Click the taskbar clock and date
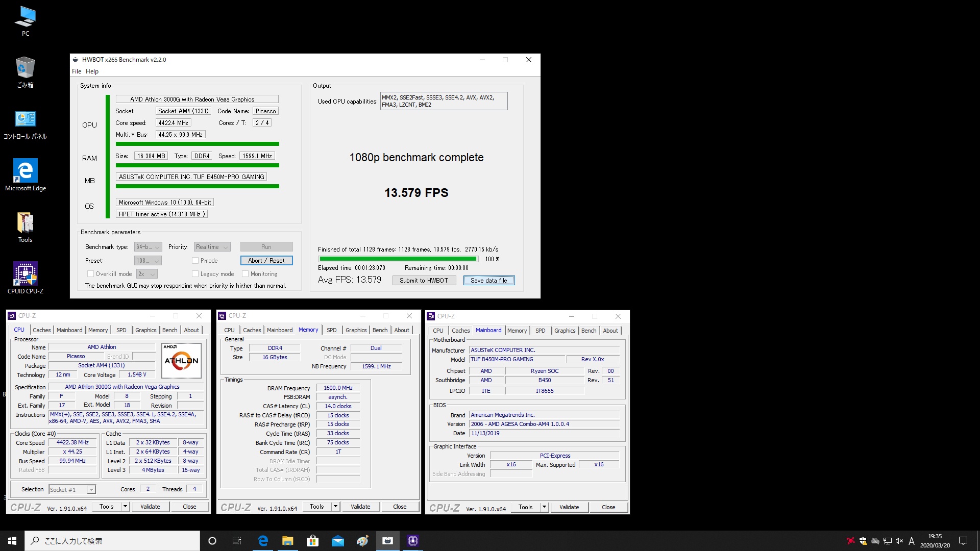The image size is (980, 551). (x=935, y=541)
